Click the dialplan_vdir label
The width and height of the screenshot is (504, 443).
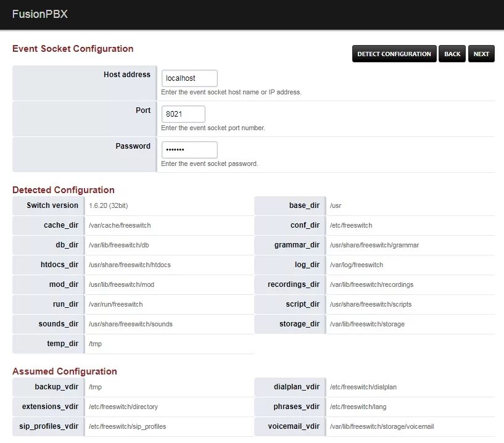pyautogui.click(x=297, y=387)
